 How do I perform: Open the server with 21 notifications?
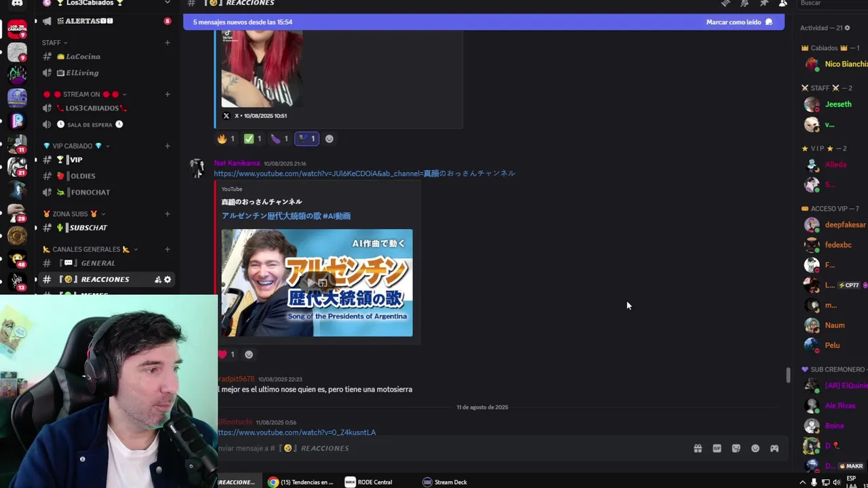point(17,167)
